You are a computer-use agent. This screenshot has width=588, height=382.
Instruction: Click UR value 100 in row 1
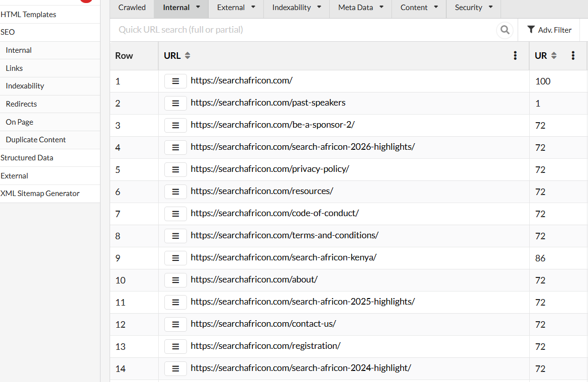[543, 81]
